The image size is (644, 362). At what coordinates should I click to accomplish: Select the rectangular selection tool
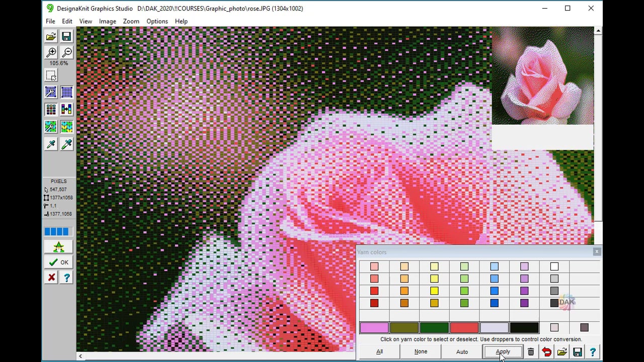click(51, 75)
